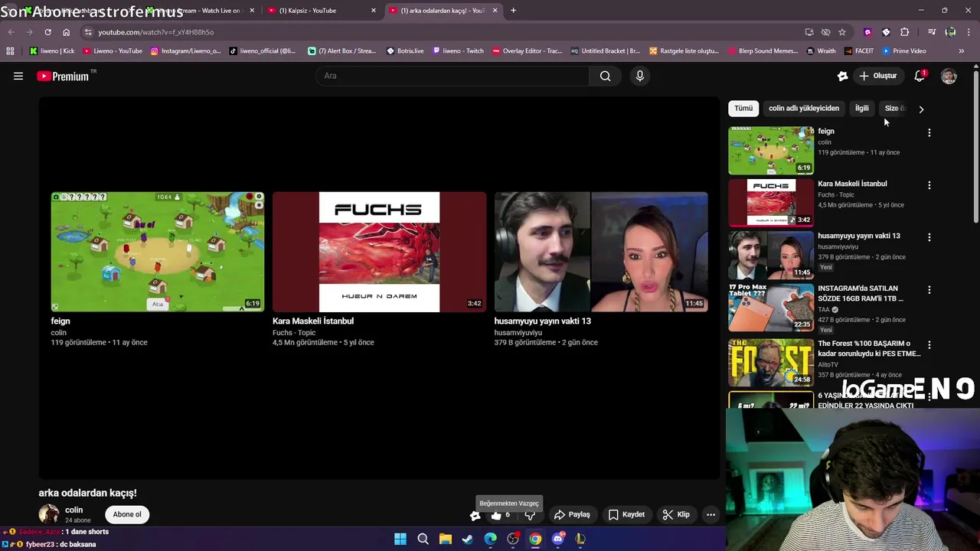Play sidebar Fuchs 'Kara Maskeli İstanbul' thumbnail
Image resolution: width=980 pixels, height=551 pixels.
tap(771, 203)
